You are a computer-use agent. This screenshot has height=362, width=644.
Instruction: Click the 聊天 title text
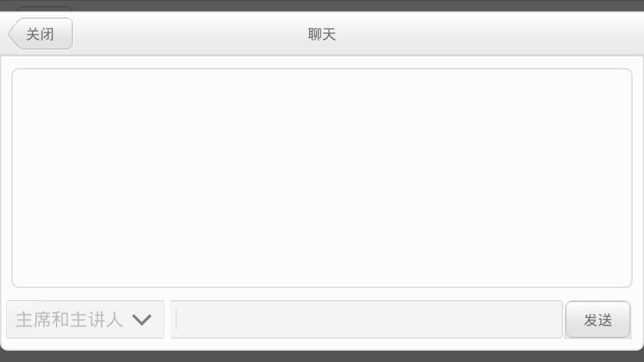click(x=322, y=34)
